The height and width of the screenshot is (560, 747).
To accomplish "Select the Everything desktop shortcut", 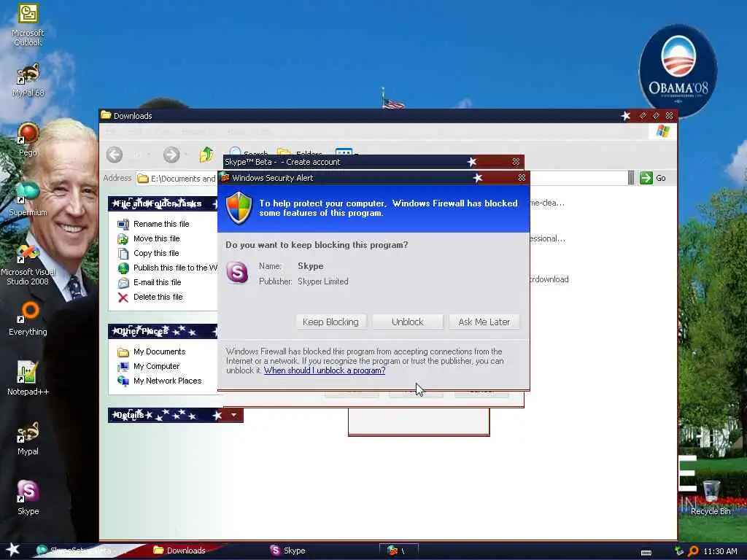I will pos(28,319).
